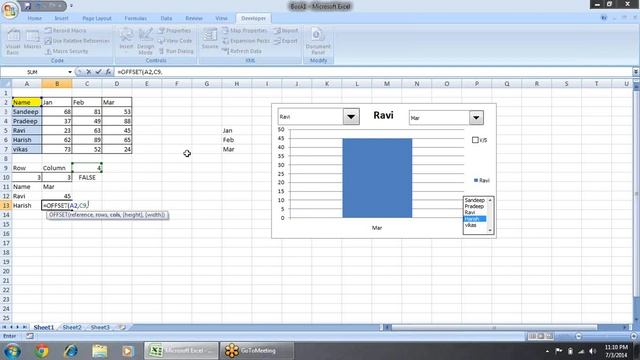Open the Visual Basic editor
The image size is (640, 360).
point(13,41)
